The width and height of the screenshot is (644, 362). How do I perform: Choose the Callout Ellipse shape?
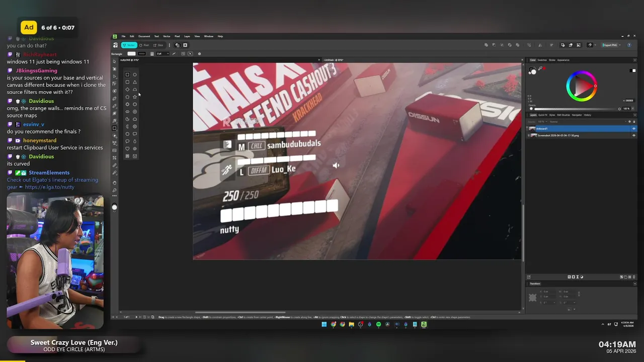[x=127, y=141]
